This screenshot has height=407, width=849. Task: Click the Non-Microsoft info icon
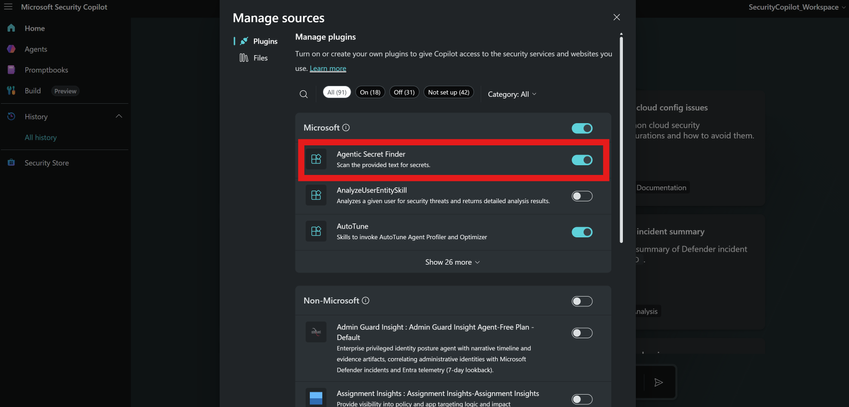coord(366,301)
